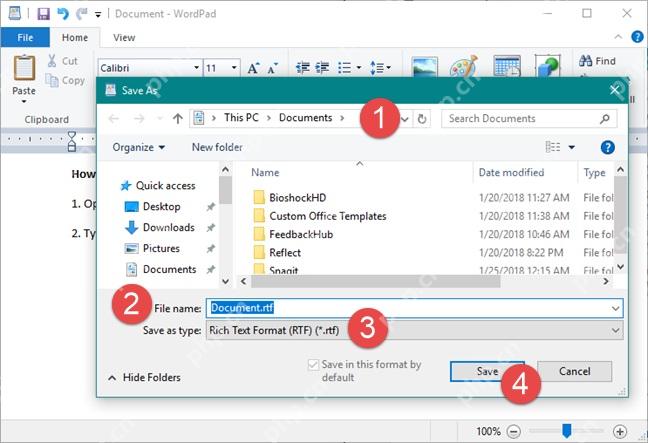Image resolution: width=648 pixels, height=443 pixels.
Task: Click the horizontal scrollbar in file list
Action: pos(376,281)
